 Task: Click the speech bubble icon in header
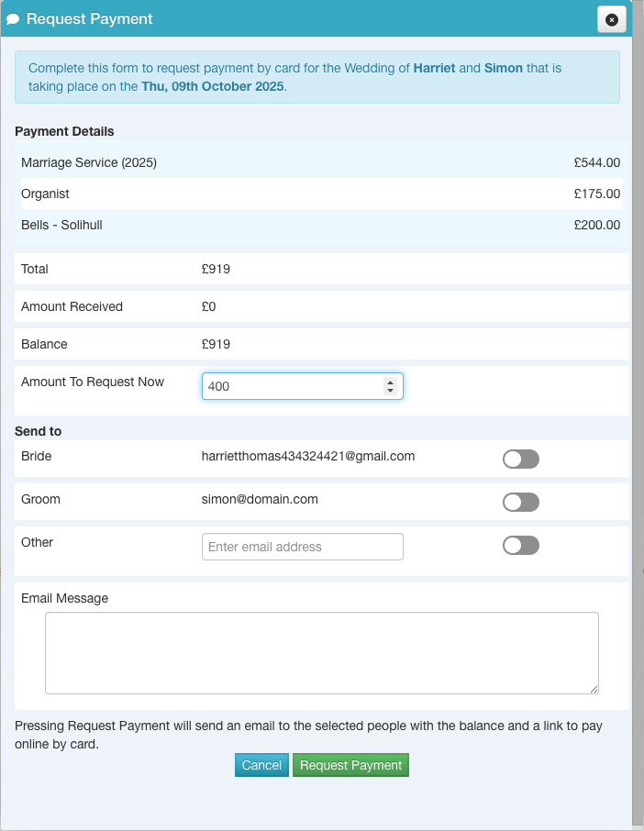point(13,19)
